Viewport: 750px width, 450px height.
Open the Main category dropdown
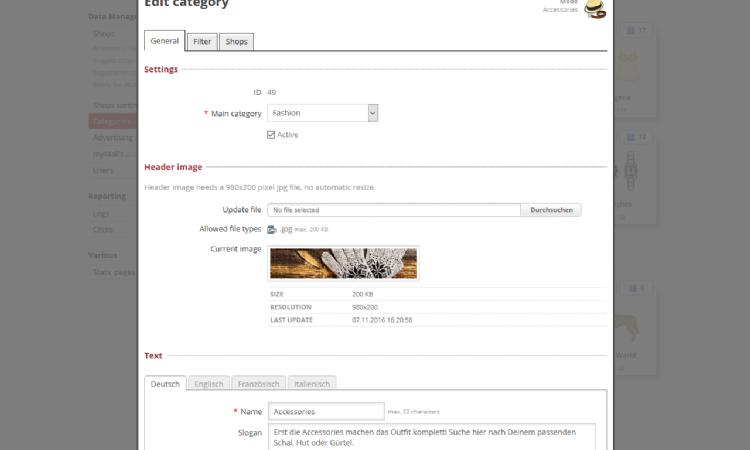(x=372, y=113)
